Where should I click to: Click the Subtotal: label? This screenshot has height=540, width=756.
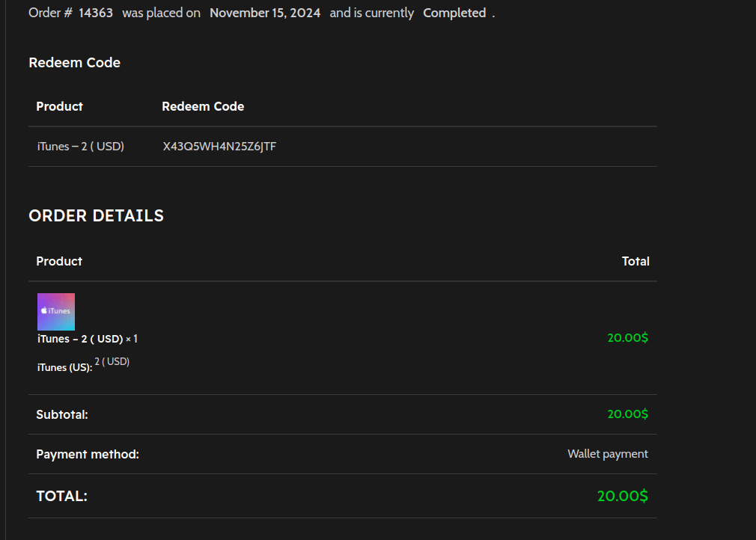pyautogui.click(x=62, y=414)
